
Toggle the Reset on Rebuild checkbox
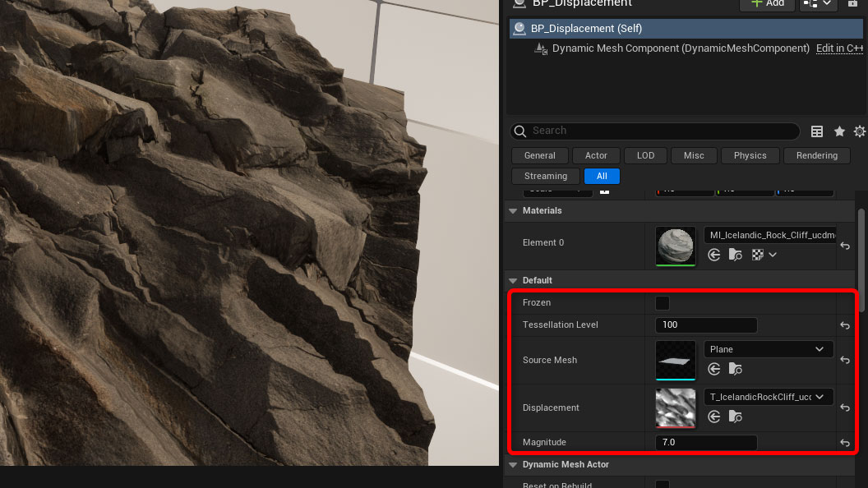point(663,485)
